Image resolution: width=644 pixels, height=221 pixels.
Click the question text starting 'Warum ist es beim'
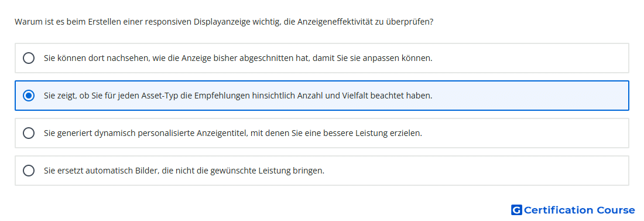(x=224, y=22)
